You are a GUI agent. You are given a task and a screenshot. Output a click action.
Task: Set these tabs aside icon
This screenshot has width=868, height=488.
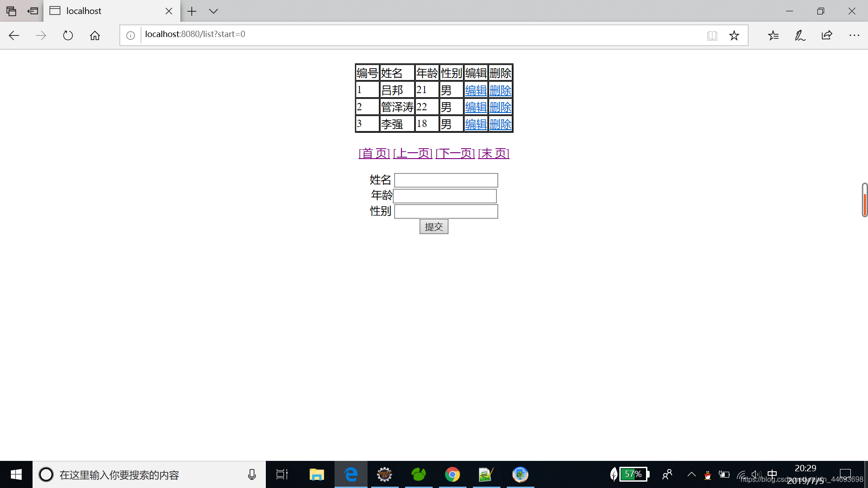click(33, 11)
